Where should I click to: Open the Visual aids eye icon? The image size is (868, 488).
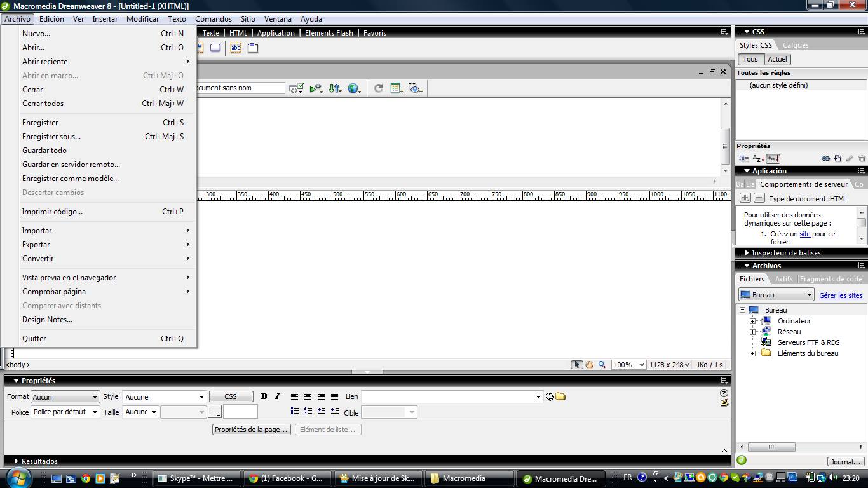416,88
